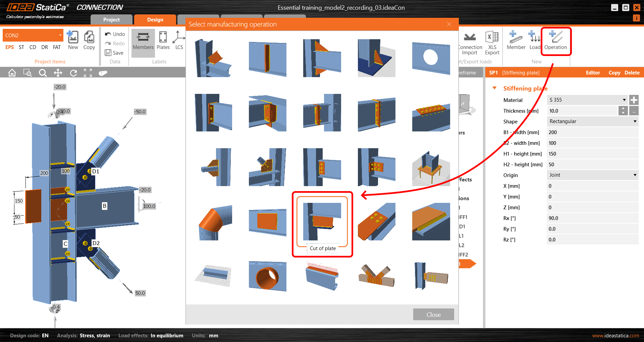Switch to the Project ribbon tab
644x342 pixels.
coord(111,19)
